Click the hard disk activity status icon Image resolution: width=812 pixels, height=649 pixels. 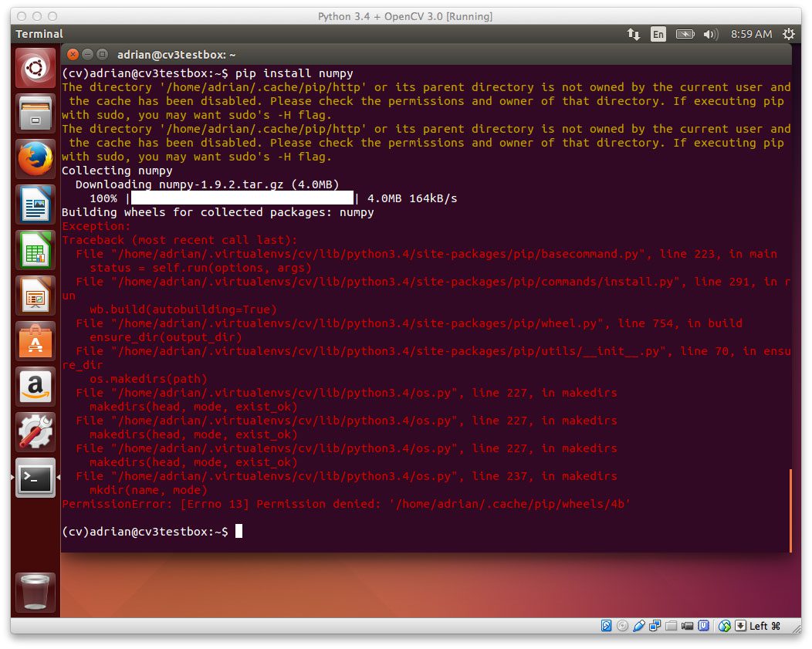pyautogui.click(x=604, y=626)
